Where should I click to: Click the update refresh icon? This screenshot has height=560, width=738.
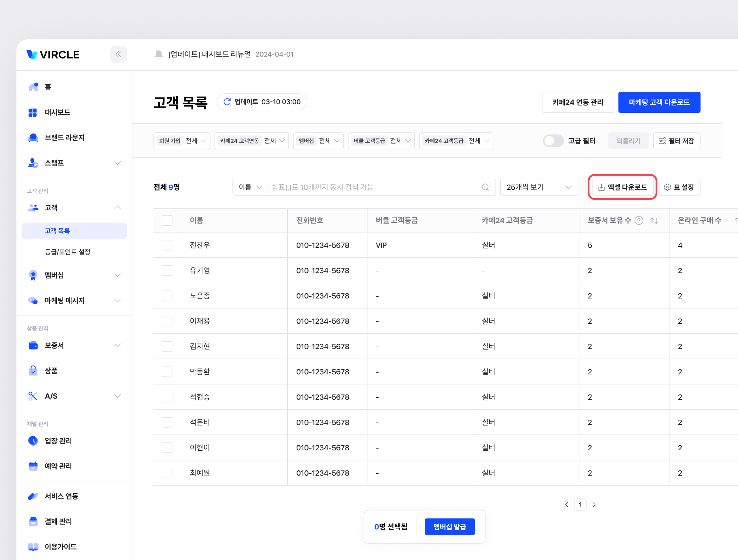[227, 102]
